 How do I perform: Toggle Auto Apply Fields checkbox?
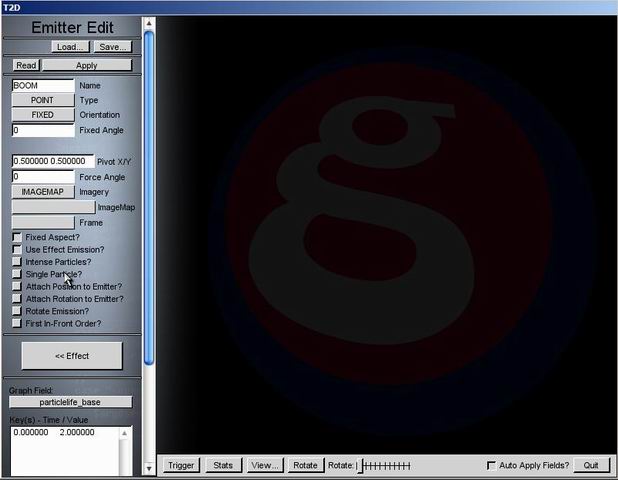point(491,465)
